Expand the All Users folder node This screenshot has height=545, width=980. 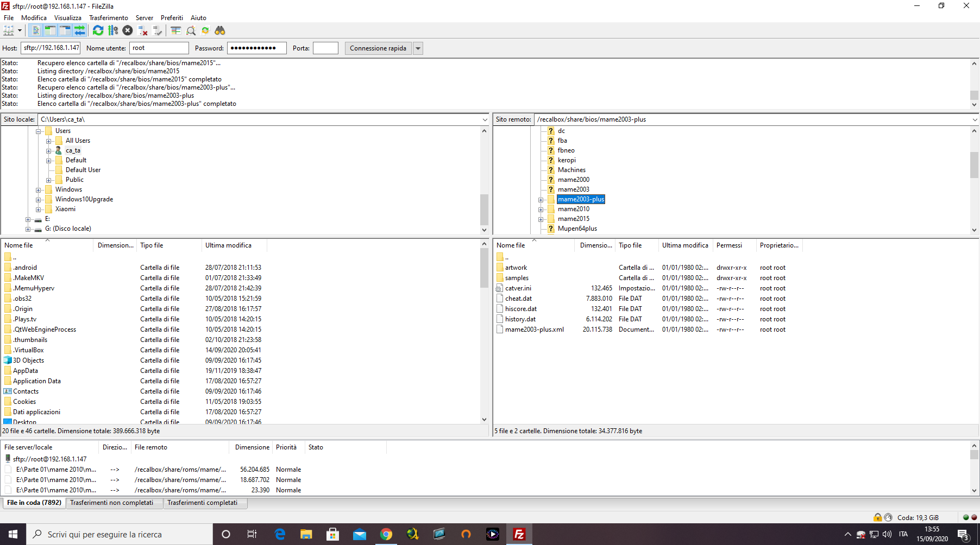tap(49, 141)
